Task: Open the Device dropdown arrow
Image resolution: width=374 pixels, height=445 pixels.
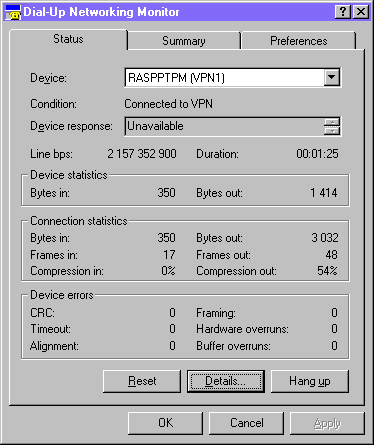Action: coord(332,78)
